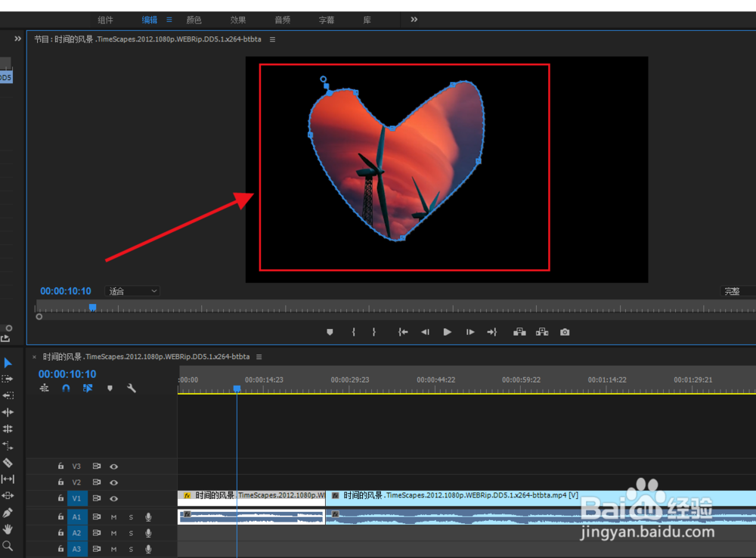Add marker in timeline header

(110, 388)
